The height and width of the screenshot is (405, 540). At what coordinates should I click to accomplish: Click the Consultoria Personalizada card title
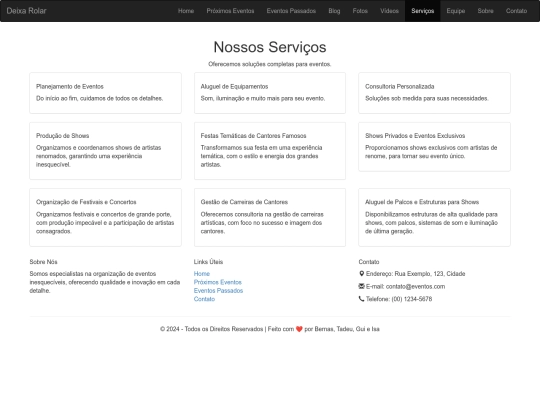399,86
